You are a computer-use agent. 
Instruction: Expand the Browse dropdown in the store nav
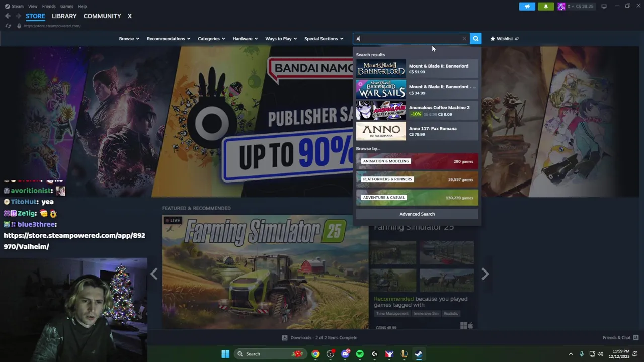click(x=129, y=39)
